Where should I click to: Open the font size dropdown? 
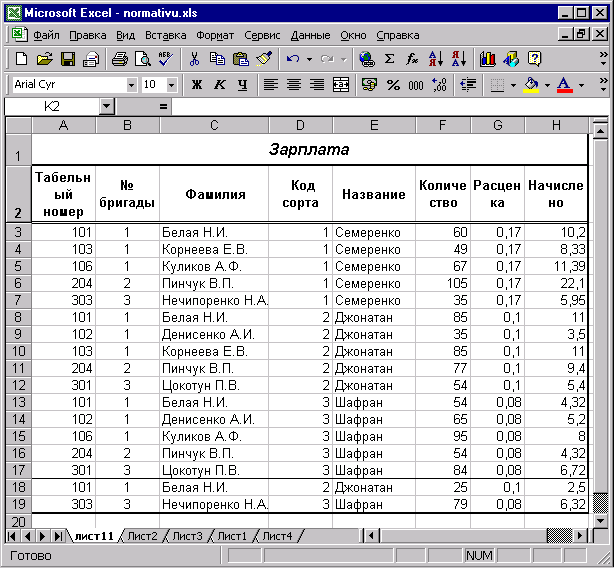click(x=172, y=85)
